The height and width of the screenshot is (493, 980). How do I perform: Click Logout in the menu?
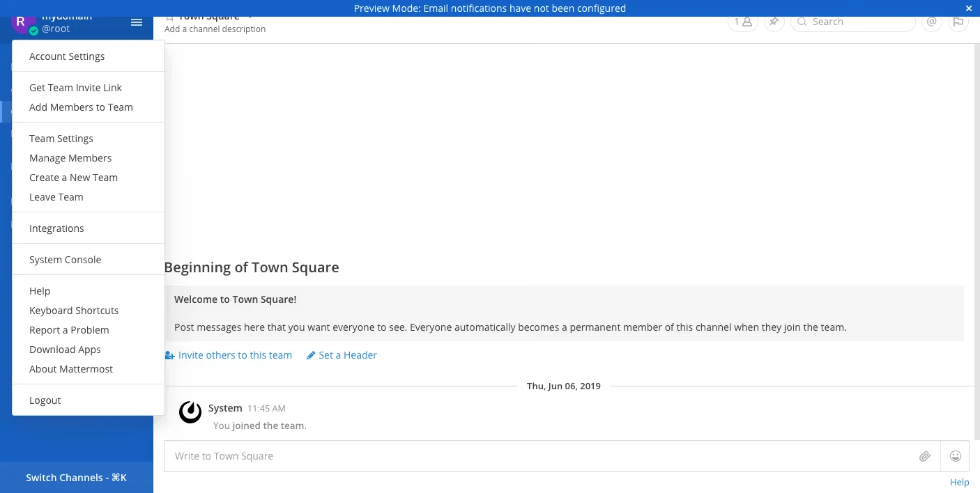tap(45, 400)
